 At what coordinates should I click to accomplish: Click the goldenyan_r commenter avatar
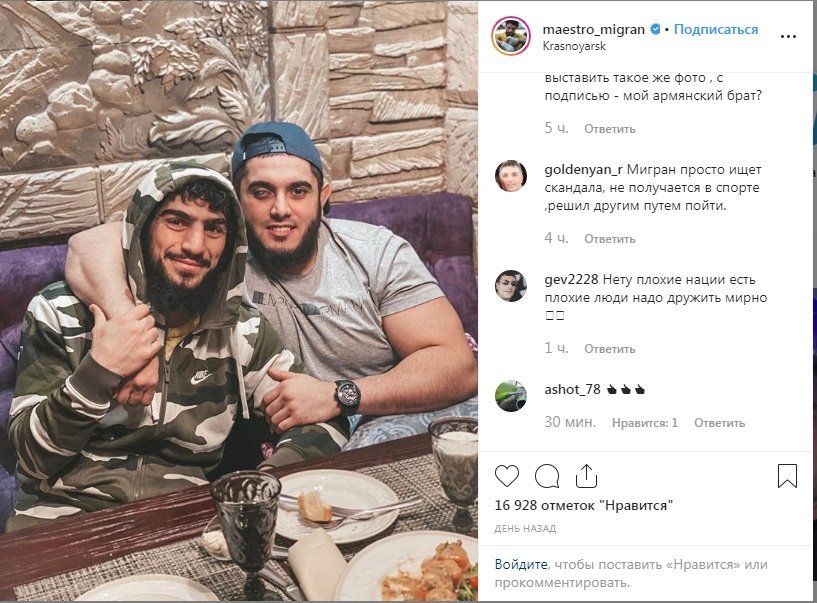click(x=511, y=176)
